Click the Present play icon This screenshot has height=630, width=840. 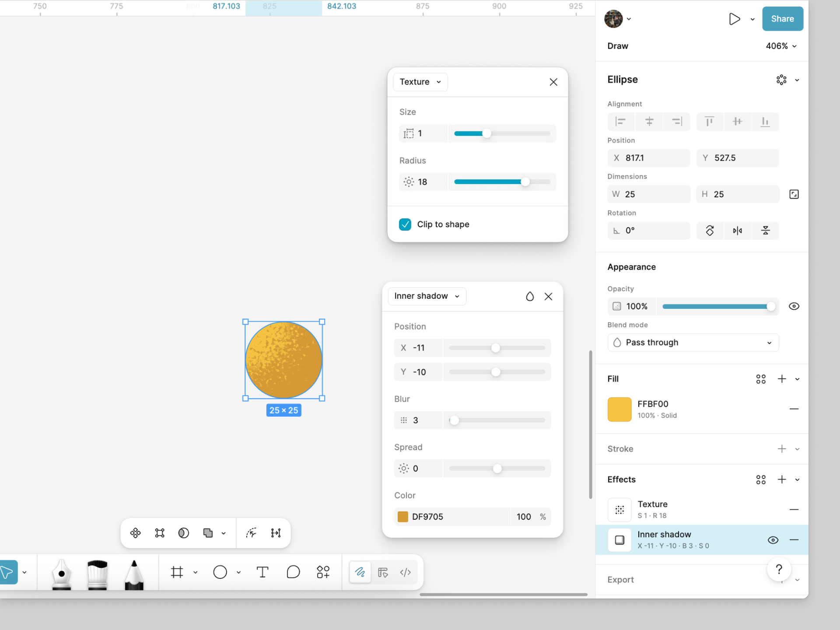pos(734,19)
